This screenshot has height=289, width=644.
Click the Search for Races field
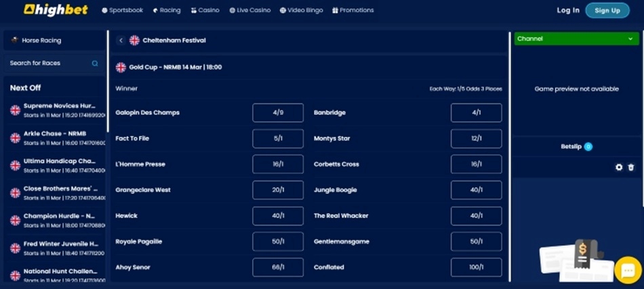pyautogui.click(x=47, y=64)
